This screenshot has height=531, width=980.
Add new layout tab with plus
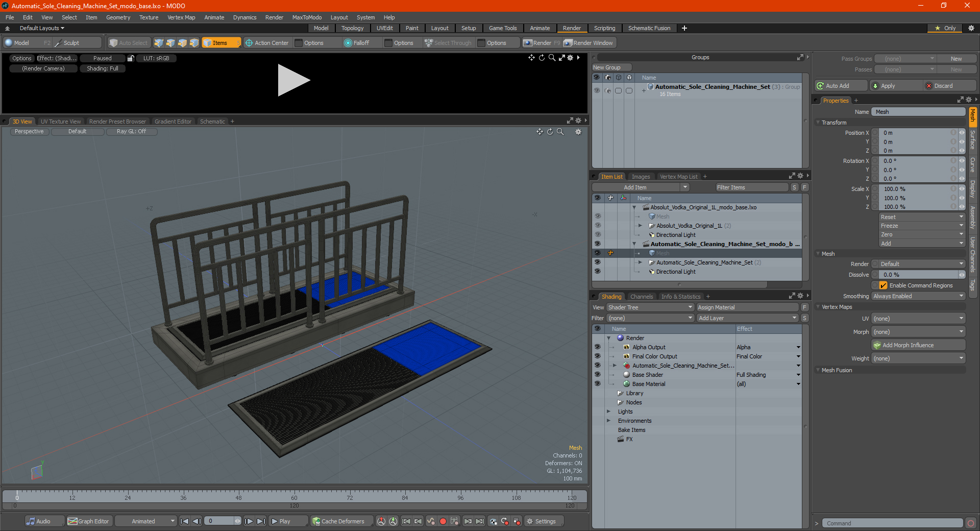click(x=684, y=28)
